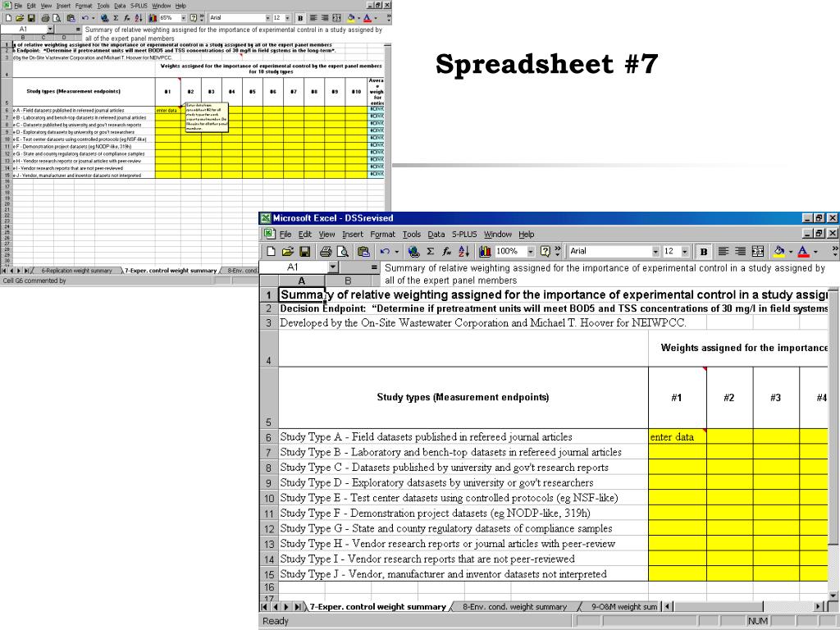
Task: Apply yellow Fill Color in DSSrevised window
Action: (x=779, y=251)
